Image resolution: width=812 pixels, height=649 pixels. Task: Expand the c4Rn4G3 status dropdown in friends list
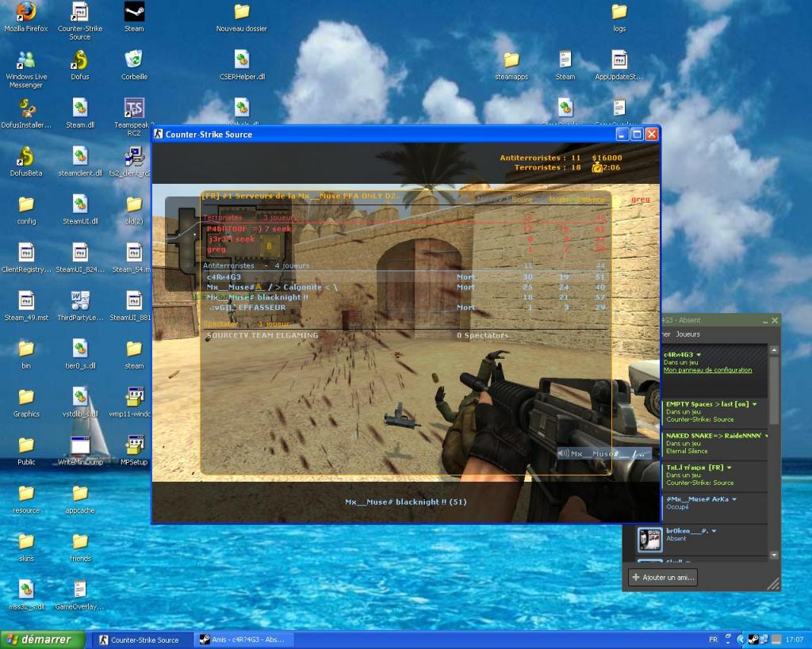click(x=699, y=355)
